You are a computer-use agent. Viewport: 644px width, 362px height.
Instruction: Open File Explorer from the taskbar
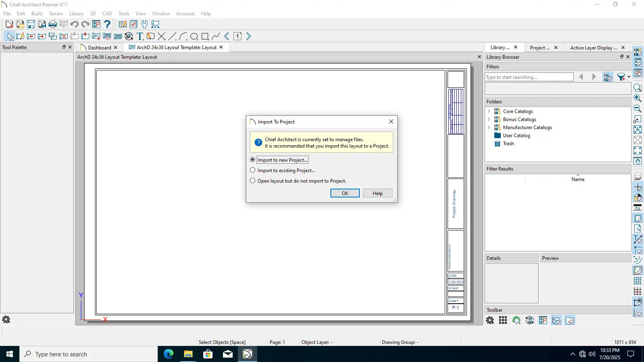pos(188,354)
